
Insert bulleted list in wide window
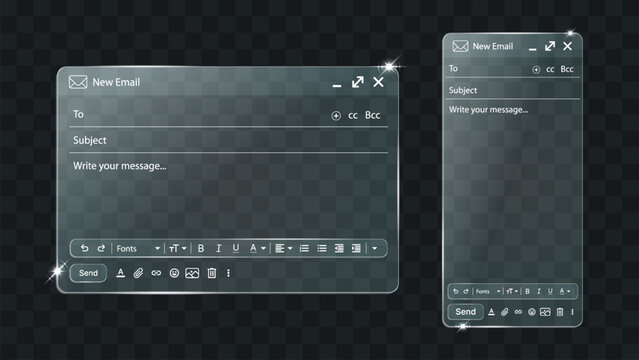tap(322, 248)
